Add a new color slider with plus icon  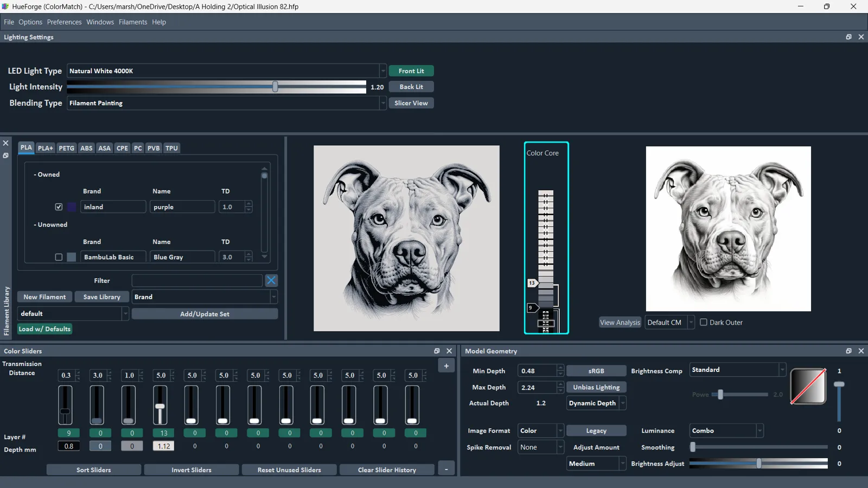446,366
